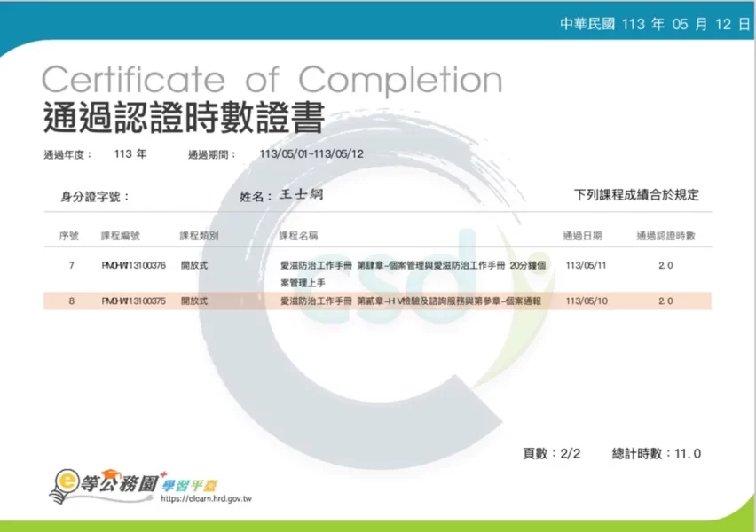Image resolution: width=756 pixels, height=532 pixels.
Task: Click the Certificate of Completion heading
Action: pyautogui.click(x=272, y=81)
